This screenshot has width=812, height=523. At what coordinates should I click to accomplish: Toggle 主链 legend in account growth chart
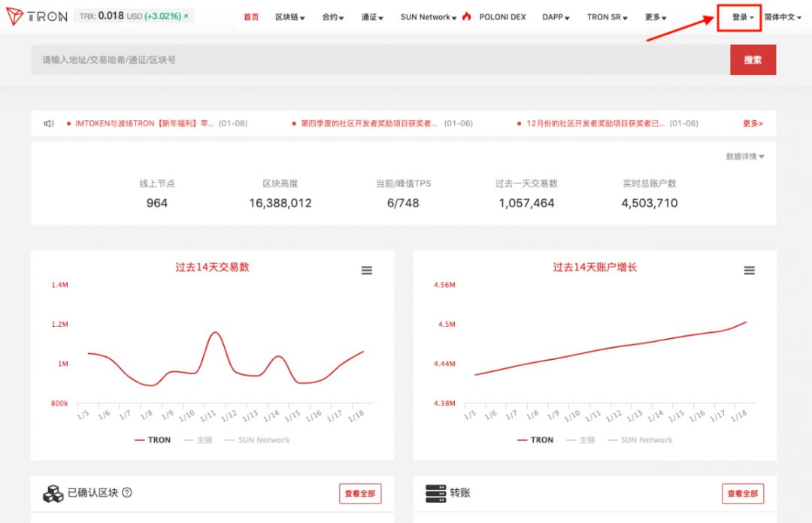pyautogui.click(x=580, y=440)
